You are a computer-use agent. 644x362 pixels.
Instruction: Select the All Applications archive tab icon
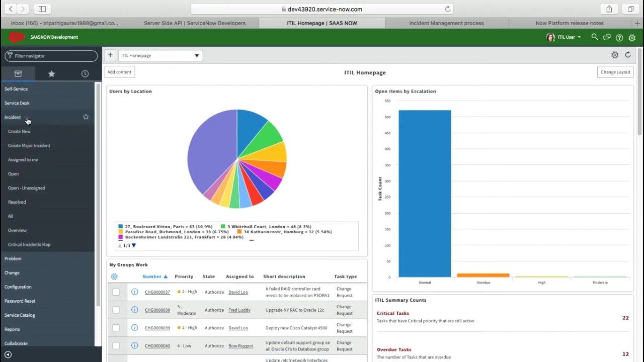click(18, 74)
